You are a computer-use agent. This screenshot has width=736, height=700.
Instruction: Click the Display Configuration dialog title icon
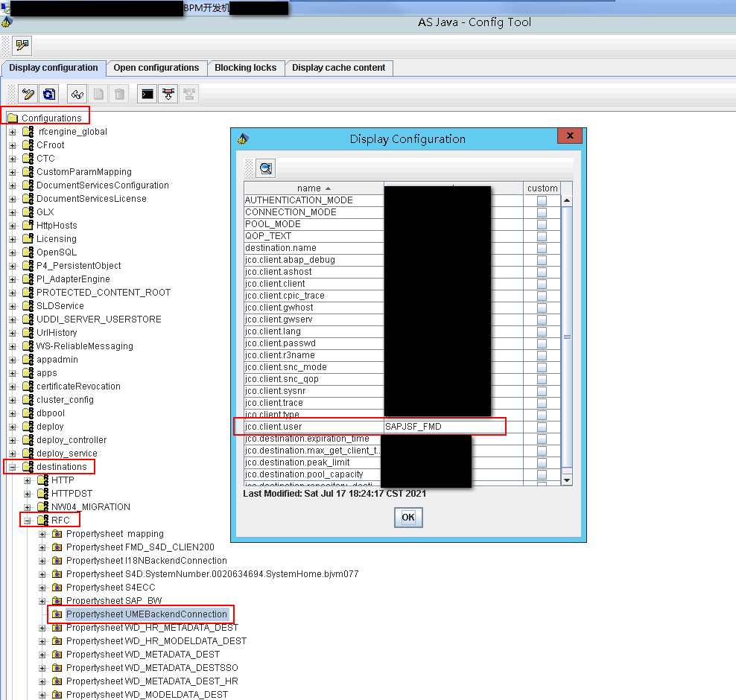click(x=243, y=139)
